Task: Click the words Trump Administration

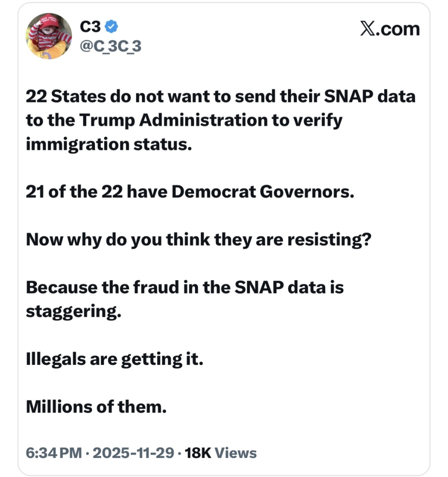Action: (173, 120)
